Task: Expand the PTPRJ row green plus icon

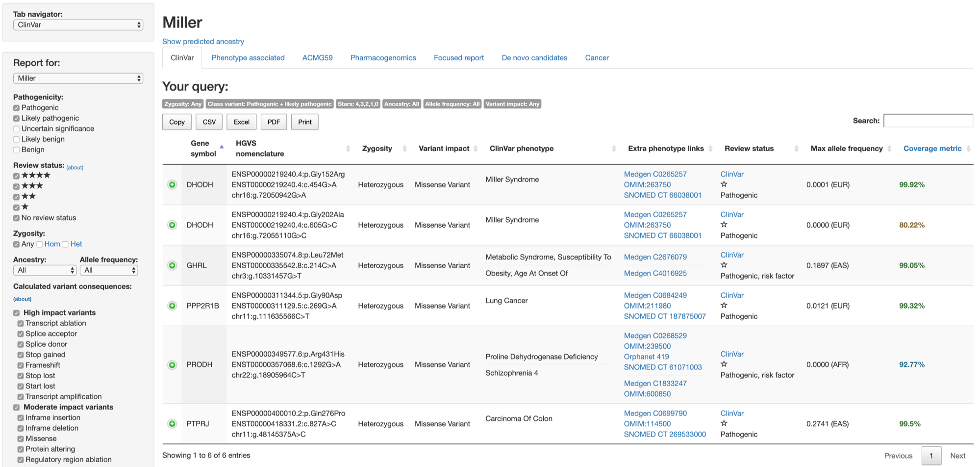Action: (172, 424)
